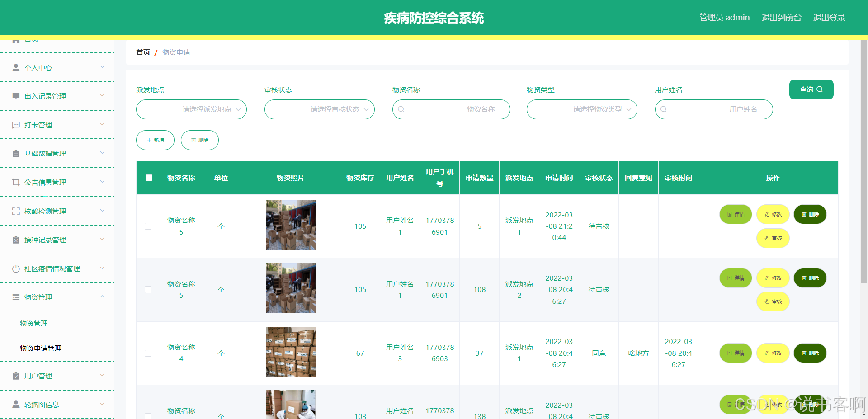This screenshot has width=868, height=419.
Task: Click the 打卡管理 chat bubble icon
Action: 16,125
